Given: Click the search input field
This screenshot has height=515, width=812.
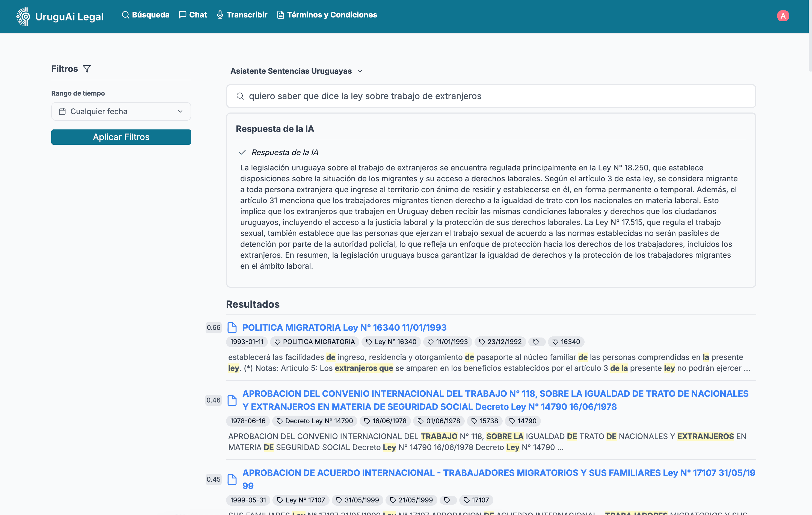Looking at the screenshot, I should (x=491, y=96).
